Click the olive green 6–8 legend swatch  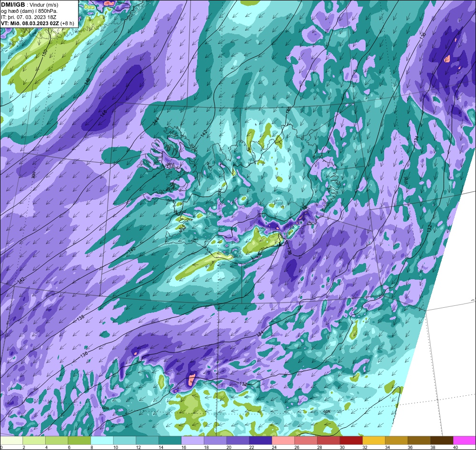[79, 440]
